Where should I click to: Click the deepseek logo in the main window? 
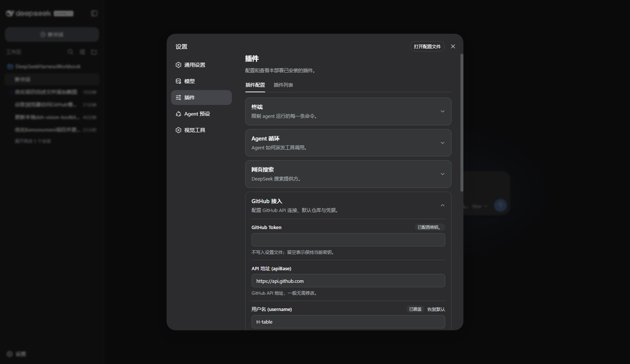click(29, 13)
